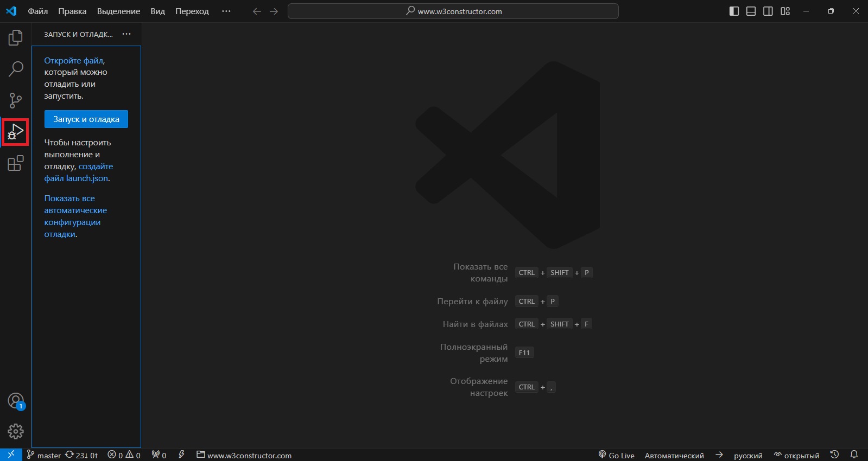
Task: Click the русский status bar entry
Action: point(748,455)
